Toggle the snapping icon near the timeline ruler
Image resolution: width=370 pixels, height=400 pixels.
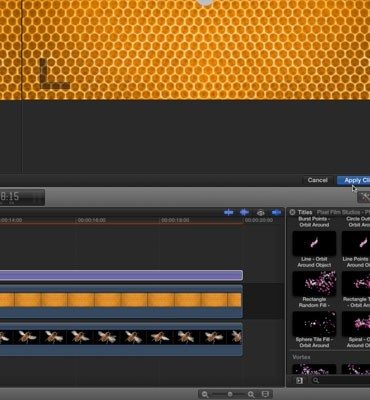tap(276, 212)
